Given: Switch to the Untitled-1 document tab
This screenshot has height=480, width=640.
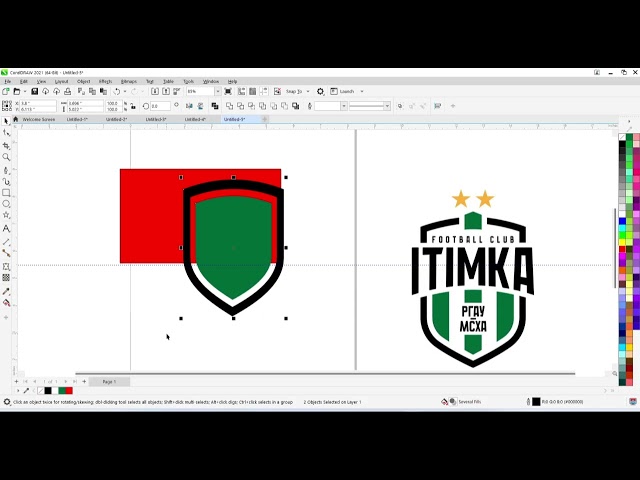Looking at the screenshot, I should [x=77, y=119].
